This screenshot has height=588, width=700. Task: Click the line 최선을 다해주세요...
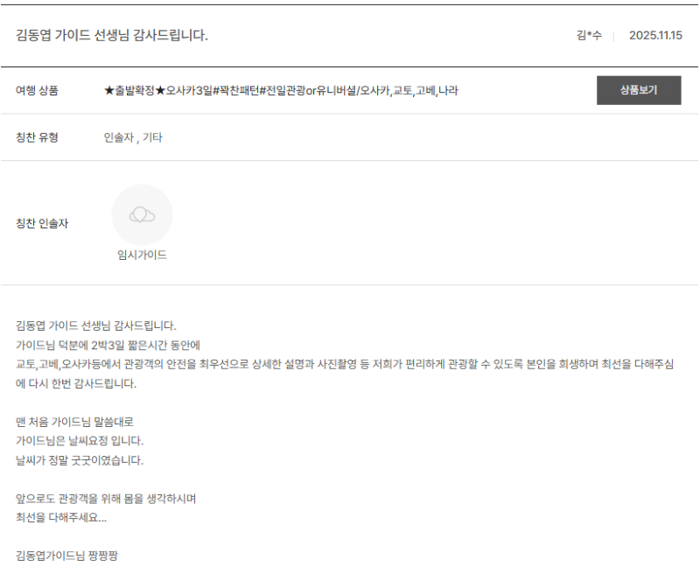point(61,517)
